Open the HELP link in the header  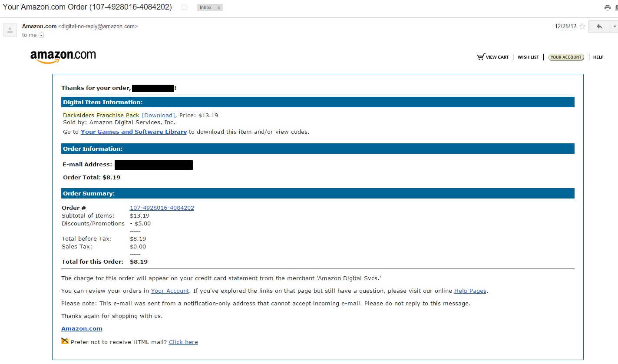point(598,57)
